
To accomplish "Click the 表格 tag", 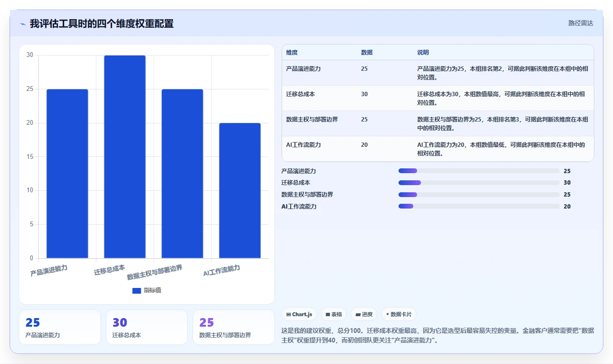I will click(x=334, y=314).
